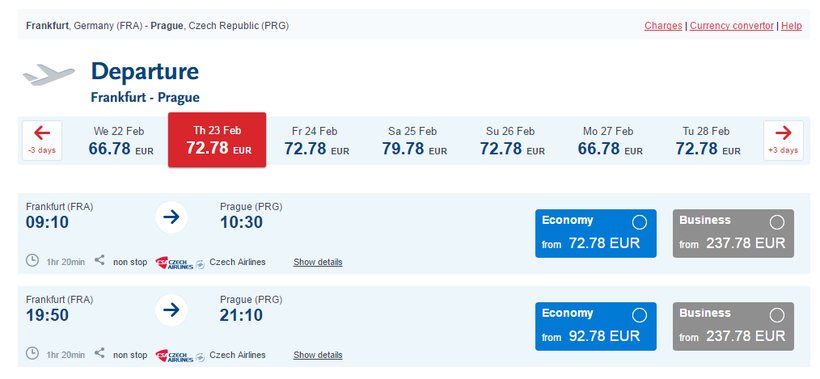
Task: Click the Czech Airlines logo on first flight
Action: pos(175,263)
